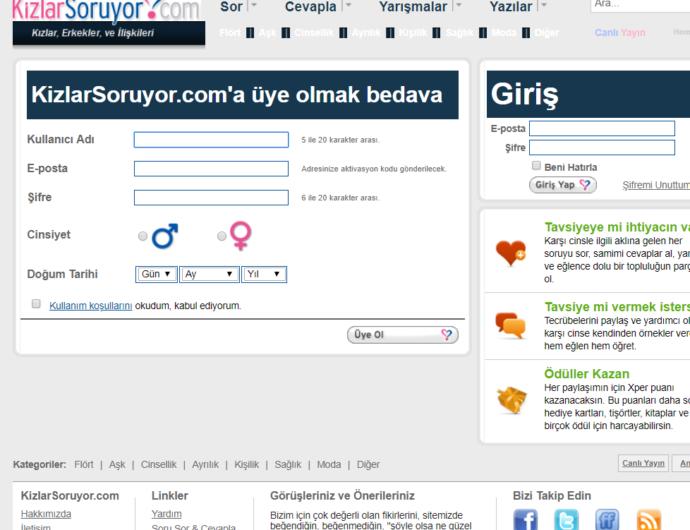Click the red heart advice icon
This screenshot has height=530, width=690.
pyautogui.click(x=510, y=253)
